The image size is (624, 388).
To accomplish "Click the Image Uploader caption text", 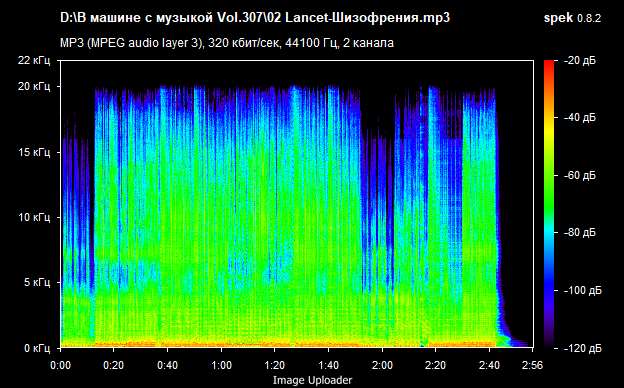I will point(312,380).
